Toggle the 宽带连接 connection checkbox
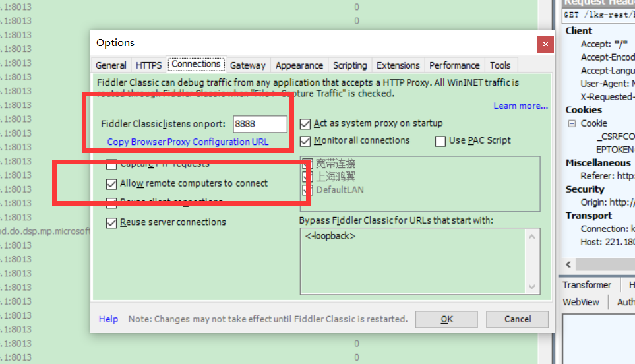Viewport: 635px width, 364px height. (x=308, y=164)
